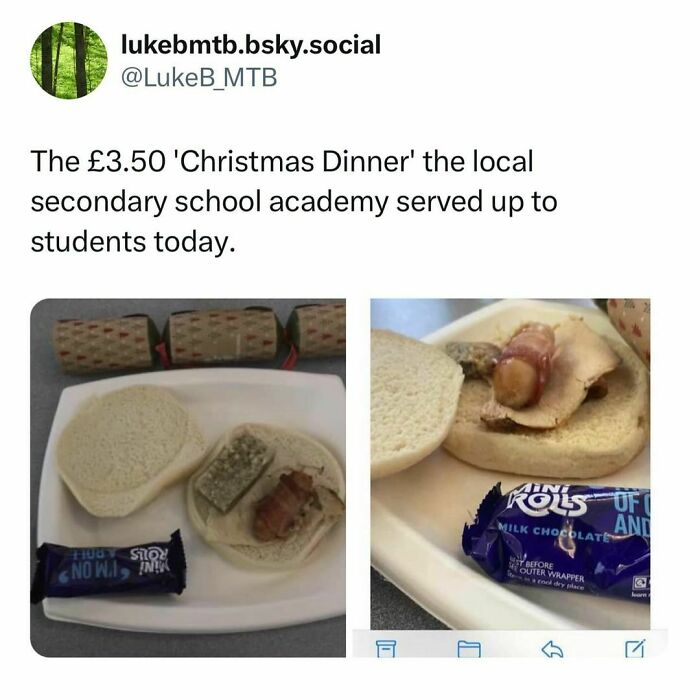This screenshot has height=700, width=700.
Task: Click the word 'students' in the tweet
Action: coord(88,242)
